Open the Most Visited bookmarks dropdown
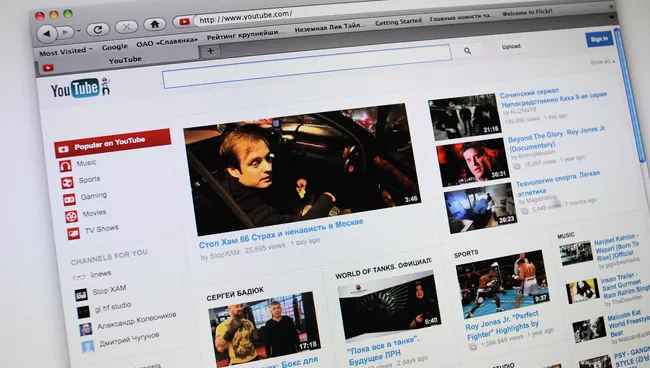The image size is (650, 368). pos(65,52)
